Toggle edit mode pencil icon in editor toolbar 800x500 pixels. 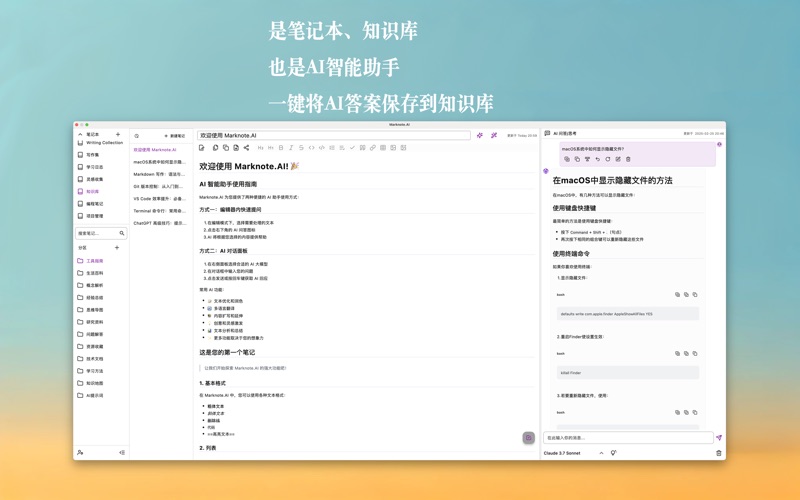[202, 148]
